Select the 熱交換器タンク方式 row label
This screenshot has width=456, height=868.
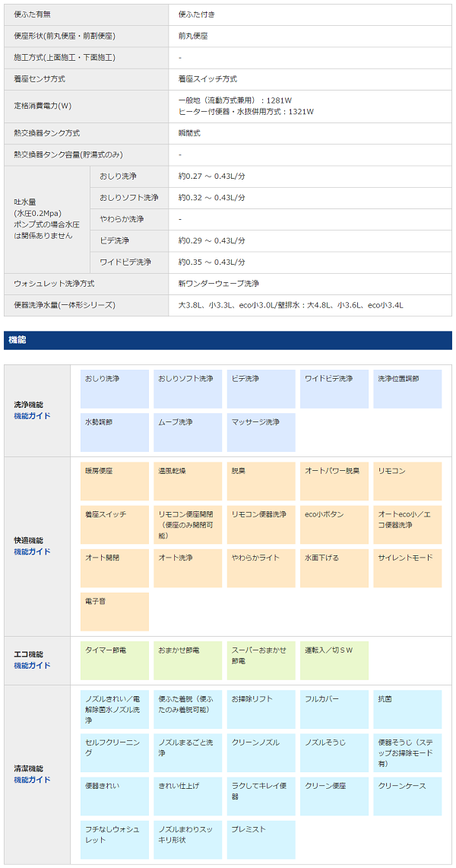coord(86,133)
